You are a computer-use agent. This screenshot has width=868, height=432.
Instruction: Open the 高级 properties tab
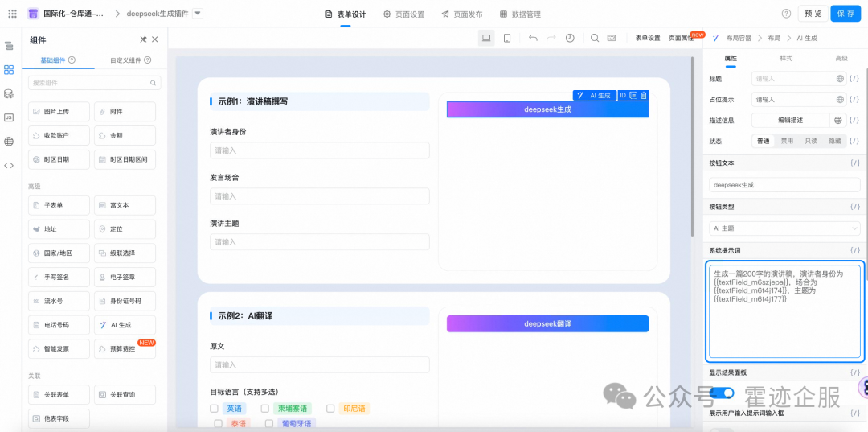(841, 58)
